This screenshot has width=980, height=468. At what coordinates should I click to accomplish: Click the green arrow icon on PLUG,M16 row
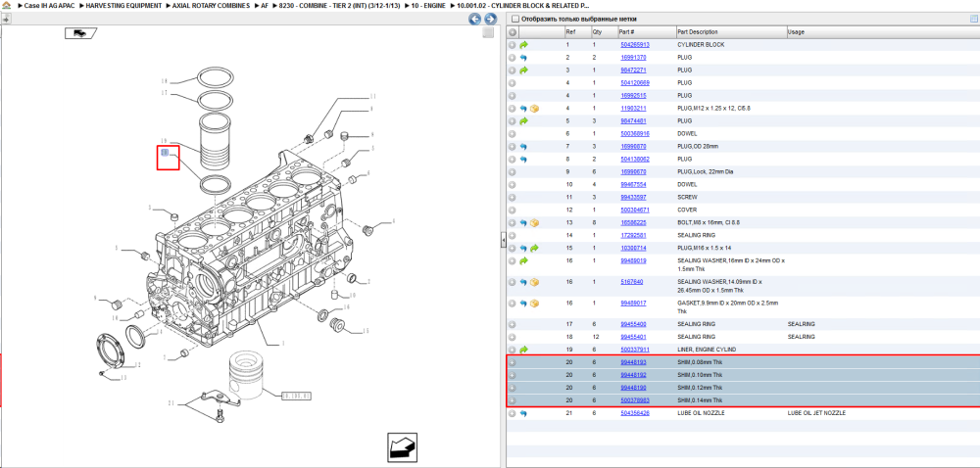click(534, 249)
